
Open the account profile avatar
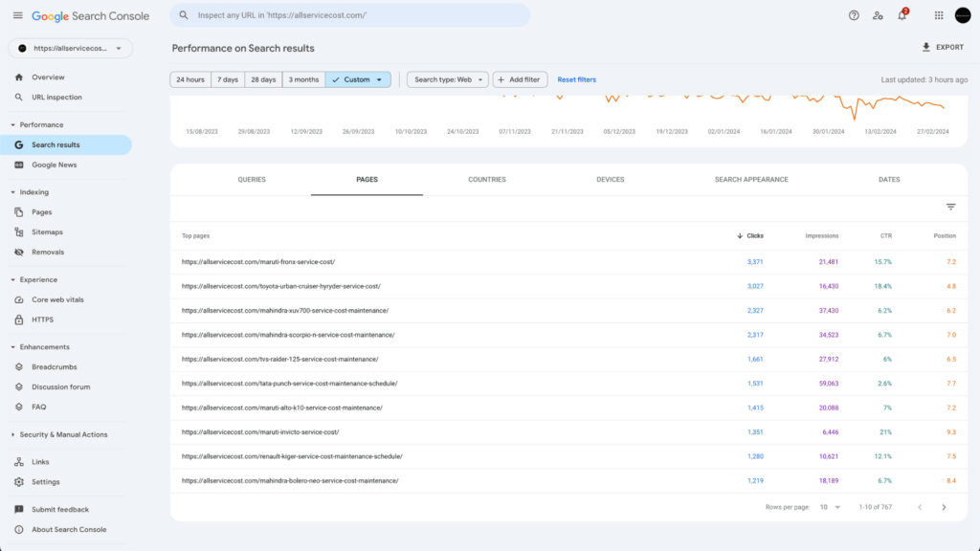pyautogui.click(x=963, y=15)
